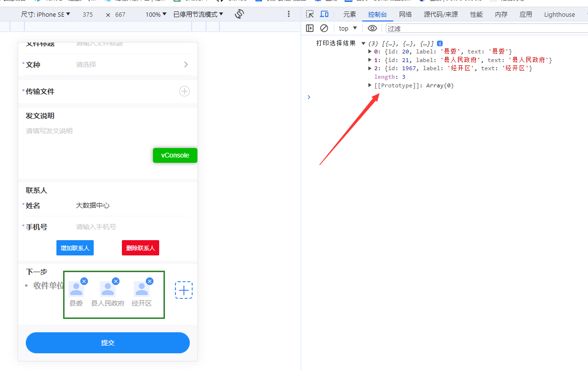Select the inspect element tool
Screen dimensions: 588x370
(x=309, y=14)
